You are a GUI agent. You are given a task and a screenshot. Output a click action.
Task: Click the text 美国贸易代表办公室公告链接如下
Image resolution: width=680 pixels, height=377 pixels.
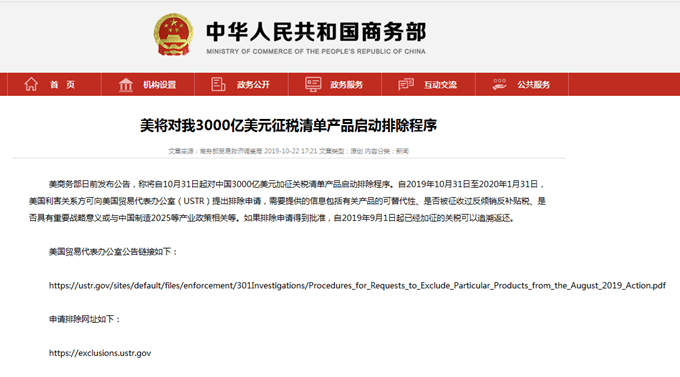pos(113,252)
